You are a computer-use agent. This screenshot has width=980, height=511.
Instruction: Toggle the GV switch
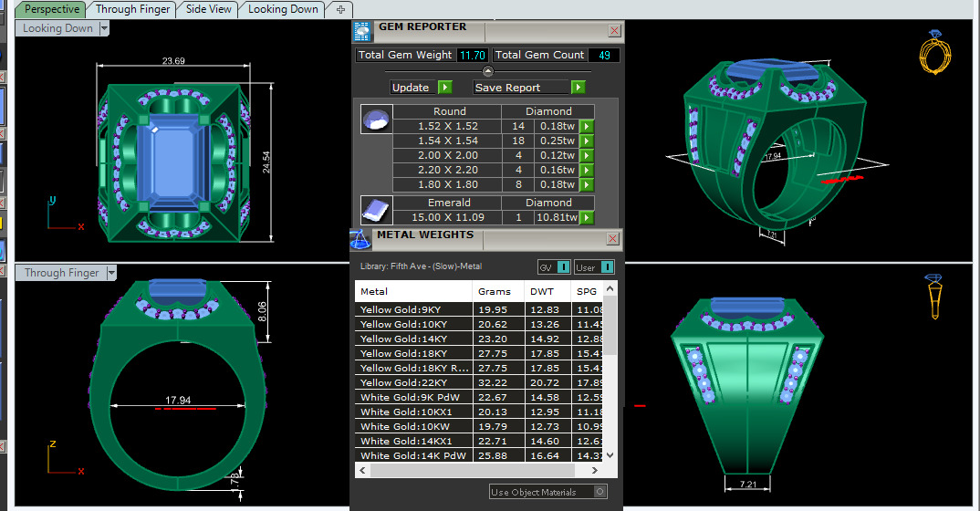tap(563, 267)
